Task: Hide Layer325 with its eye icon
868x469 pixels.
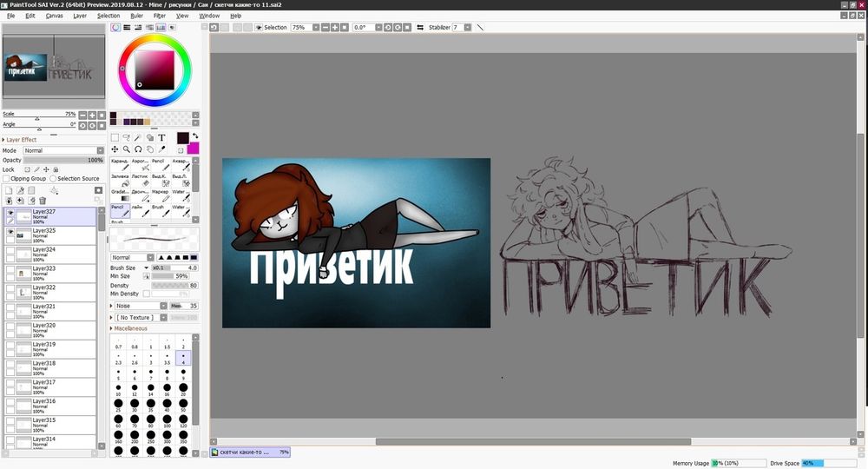Action: coord(10,231)
